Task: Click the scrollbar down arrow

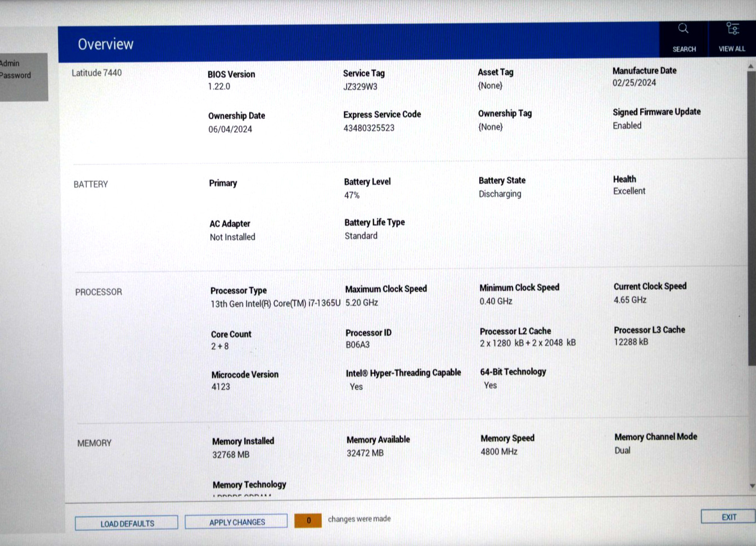Action: click(752, 486)
